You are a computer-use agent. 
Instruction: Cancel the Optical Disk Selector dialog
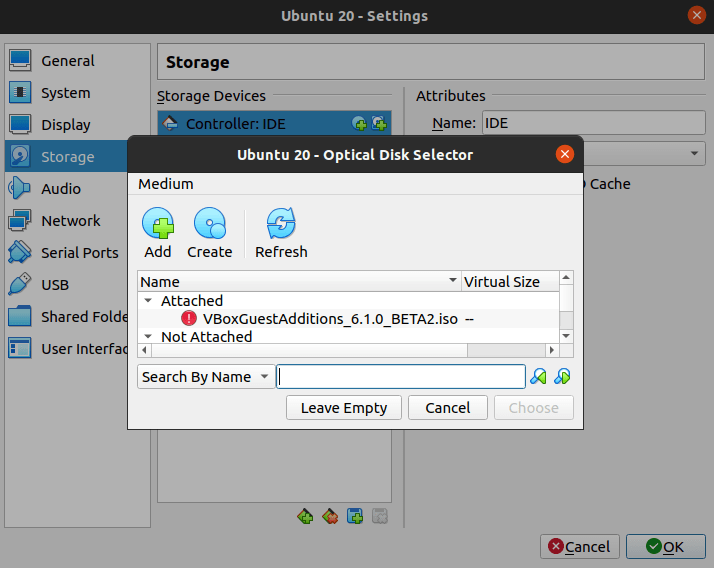tap(448, 408)
